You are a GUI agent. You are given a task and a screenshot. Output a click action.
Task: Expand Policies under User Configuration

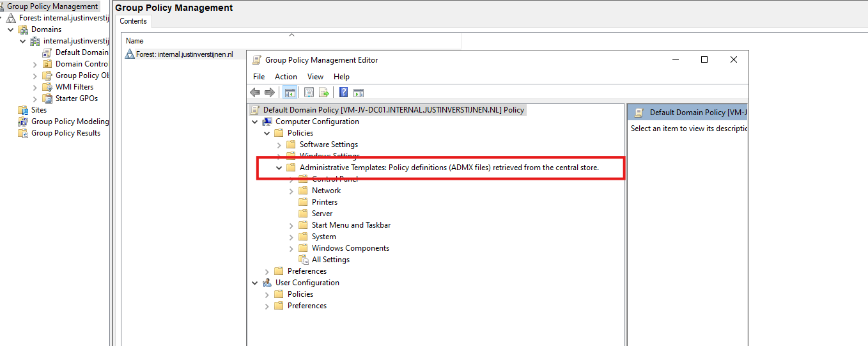[267, 294]
